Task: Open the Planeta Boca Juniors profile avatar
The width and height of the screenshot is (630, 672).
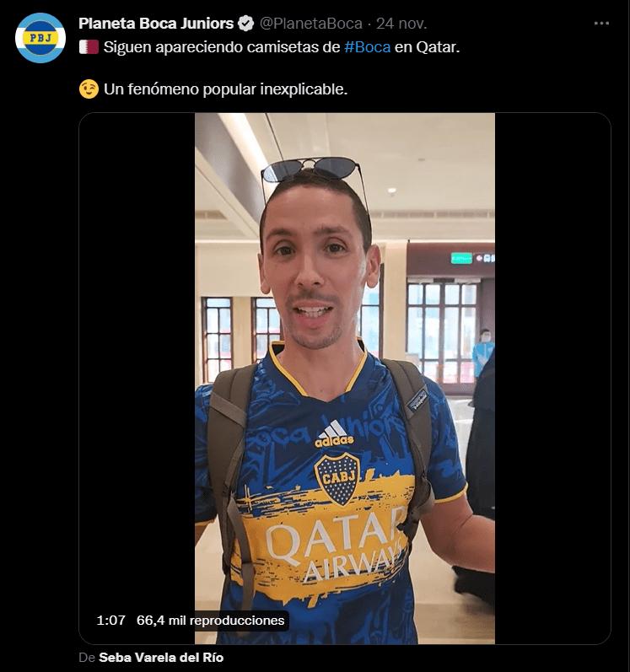Action: (x=40, y=38)
